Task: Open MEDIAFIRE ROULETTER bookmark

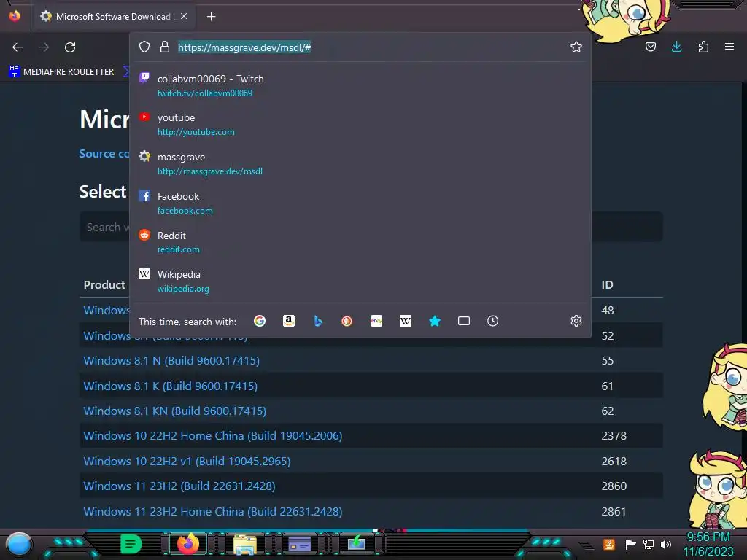Action: [x=61, y=72]
